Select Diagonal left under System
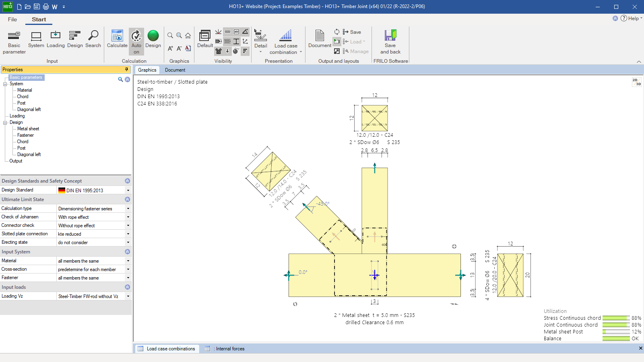The height and width of the screenshot is (362, 644). click(29, 109)
